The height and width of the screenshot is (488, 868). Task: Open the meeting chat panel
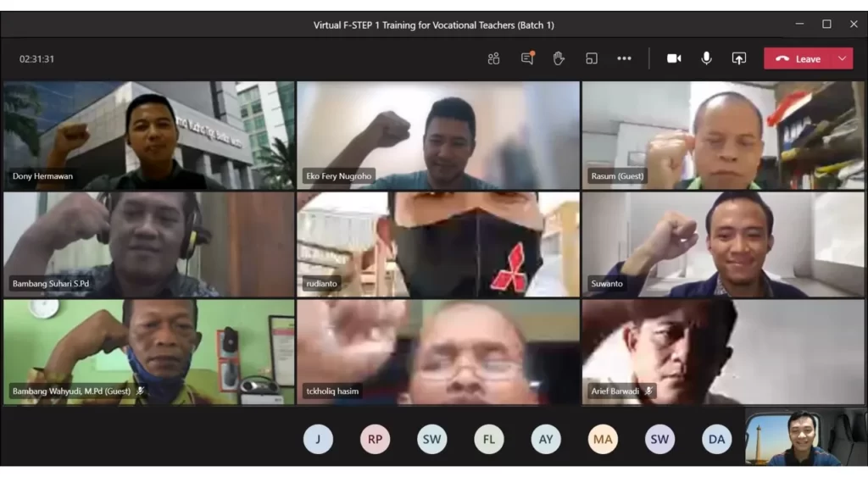526,58
